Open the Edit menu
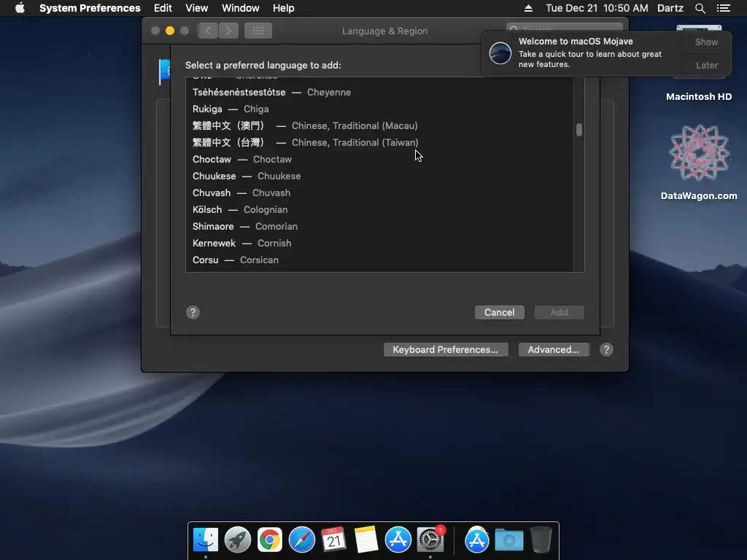Screen dimensions: 747x560 pyautogui.click(x=163, y=8)
